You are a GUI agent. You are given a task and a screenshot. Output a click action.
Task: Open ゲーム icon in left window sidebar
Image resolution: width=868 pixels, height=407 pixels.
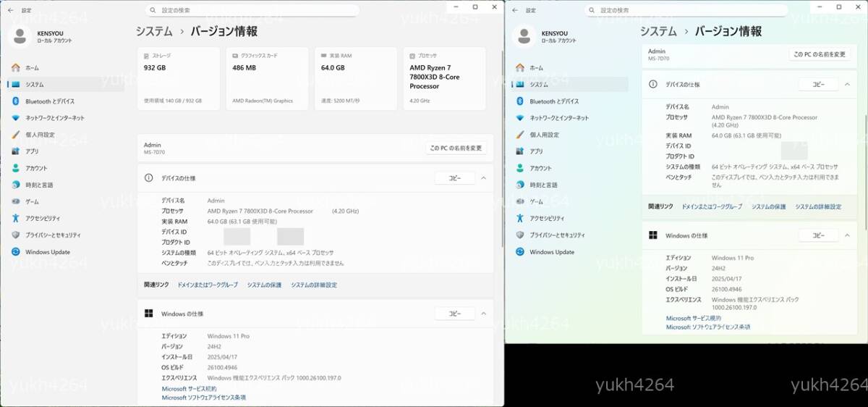pyautogui.click(x=15, y=201)
